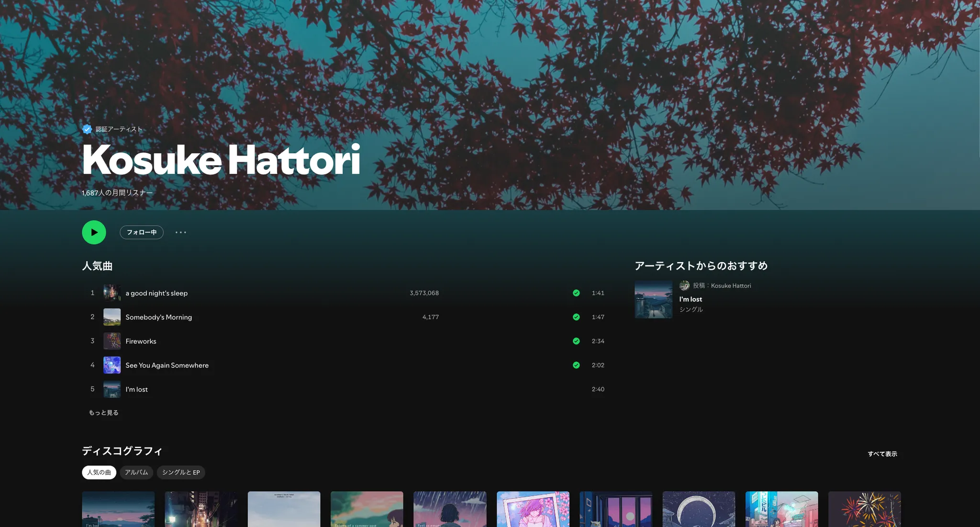Unsave "Fireworks" using its green check icon

pyautogui.click(x=576, y=341)
